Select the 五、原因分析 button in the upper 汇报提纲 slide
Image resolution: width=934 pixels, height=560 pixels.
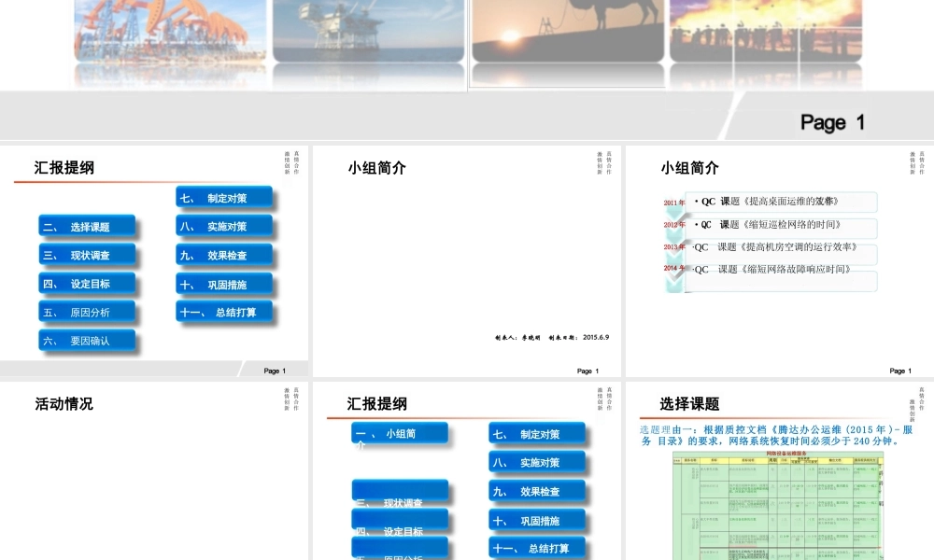(x=87, y=312)
